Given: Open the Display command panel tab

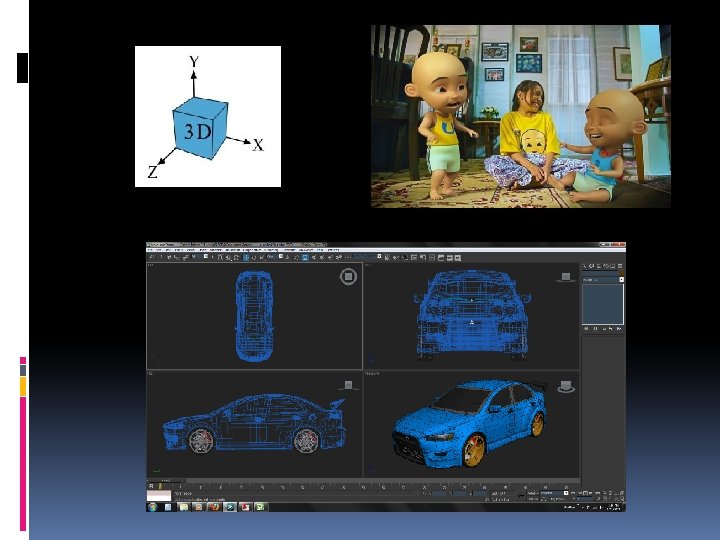Looking at the screenshot, I should coord(613,266).
